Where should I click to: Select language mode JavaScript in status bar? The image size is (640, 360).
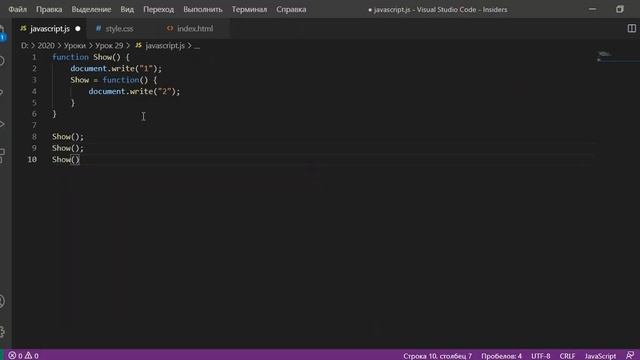(600, 356)
